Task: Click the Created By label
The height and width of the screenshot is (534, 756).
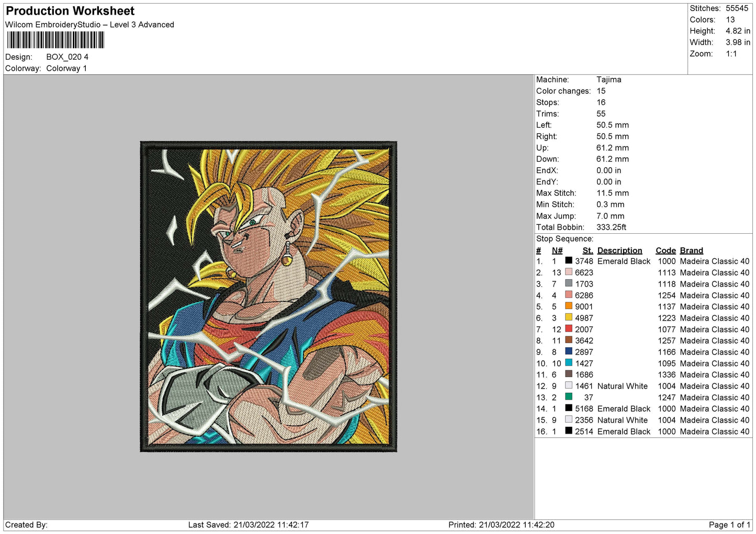Action: pos(26,525)
